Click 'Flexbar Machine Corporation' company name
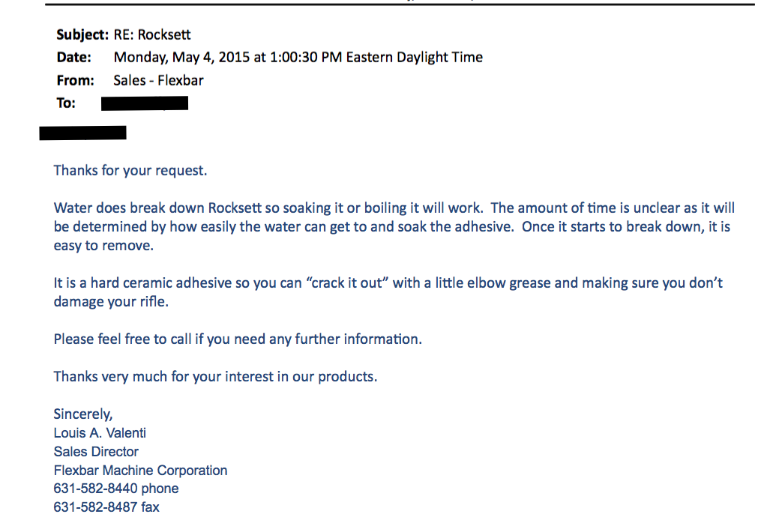This screenshot has width=758, height=532. click(x=140, y=471)
